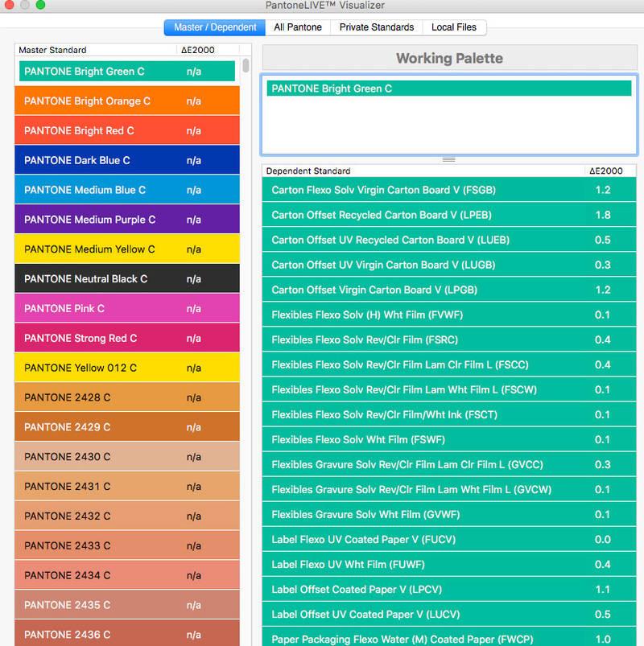Choose the PANTONE Medium Yellow C swatch
The height and width of the screenshot is (646, 644).
click(127, 249)
